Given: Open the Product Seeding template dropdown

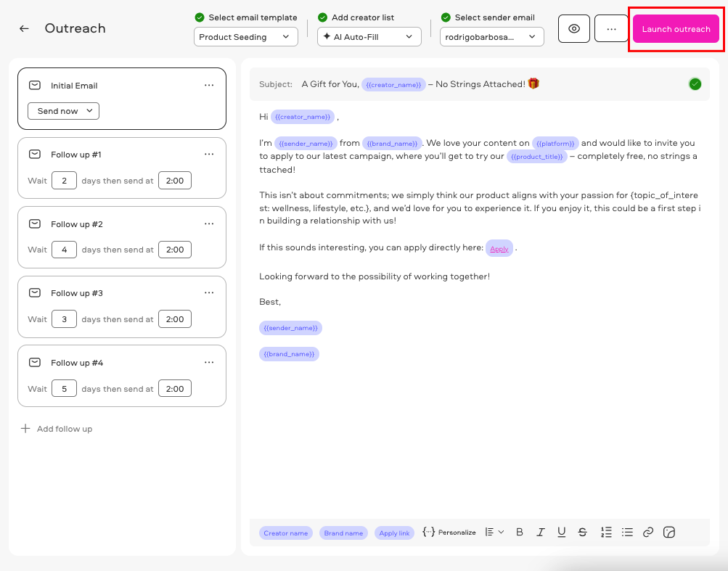Looking at the screenshot, I should coord(245,37).
